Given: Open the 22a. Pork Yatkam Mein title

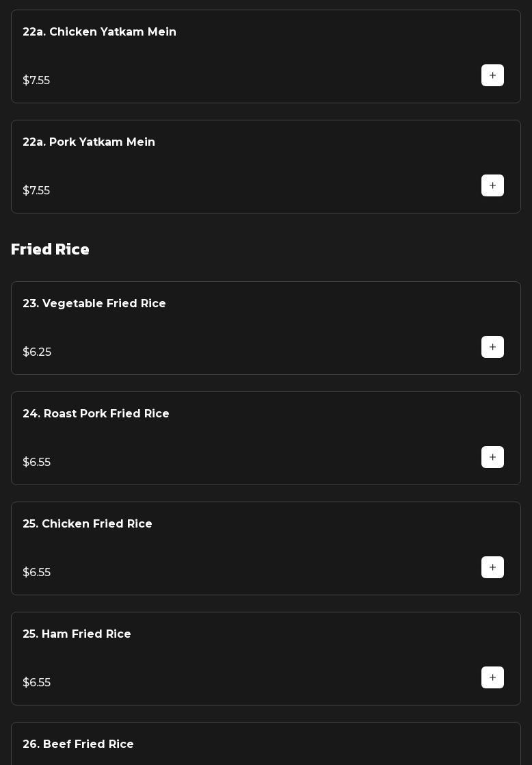Looking at the screenshot, I should [x=89, y=142].
